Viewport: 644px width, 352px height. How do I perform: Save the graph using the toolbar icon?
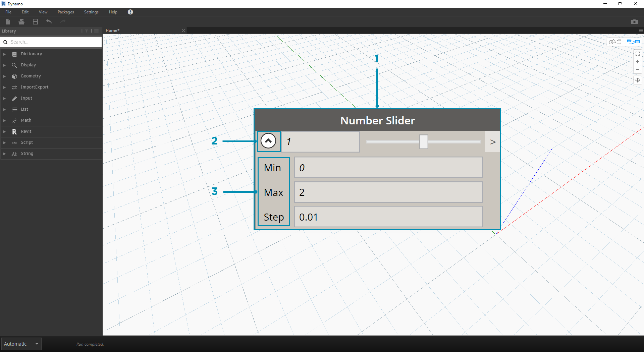click(x=35, y=22)
